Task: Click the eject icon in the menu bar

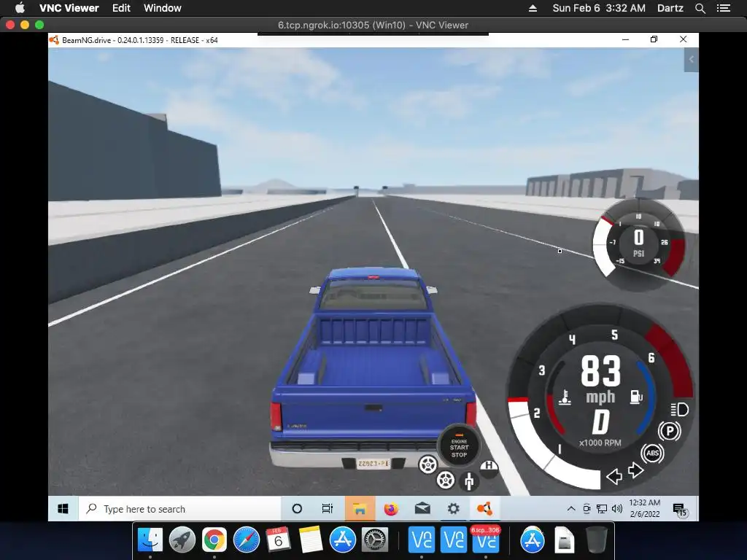Action: (x=533, y=8)
